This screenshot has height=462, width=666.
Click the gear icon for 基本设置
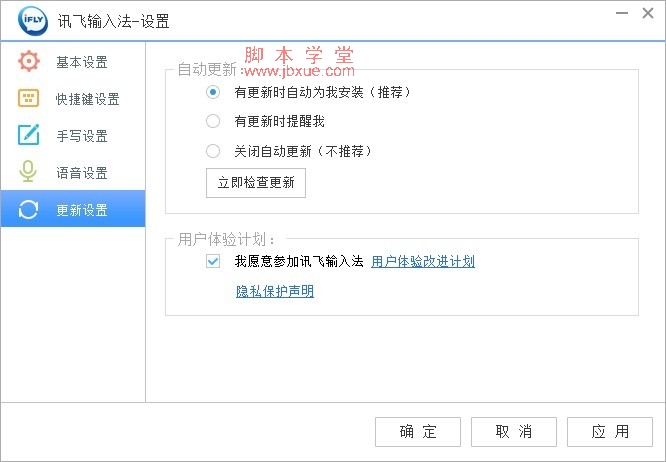coord(28,61)
